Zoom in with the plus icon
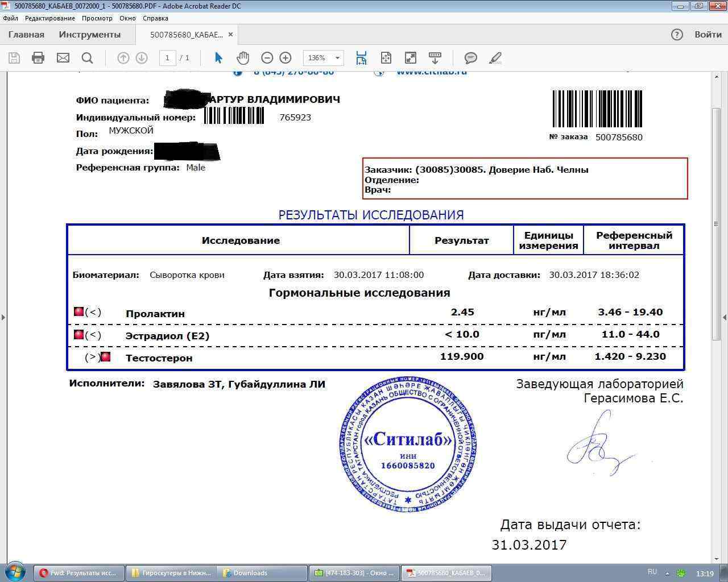Viewport: 728px width, 582px height. [x=286, y=58]
